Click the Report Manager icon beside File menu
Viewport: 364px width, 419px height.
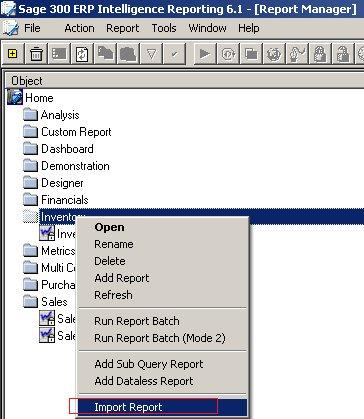[11, 28]
